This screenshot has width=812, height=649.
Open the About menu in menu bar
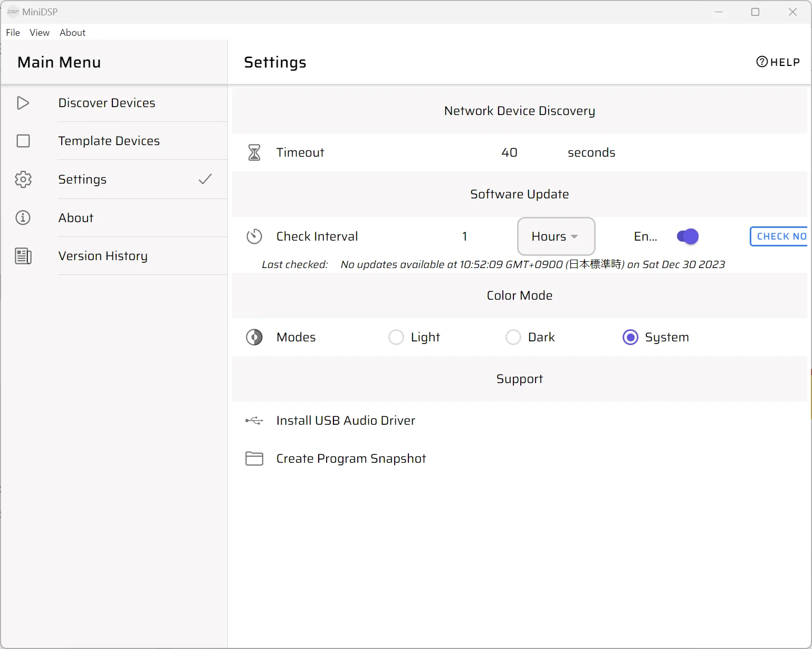coord(72,33)
